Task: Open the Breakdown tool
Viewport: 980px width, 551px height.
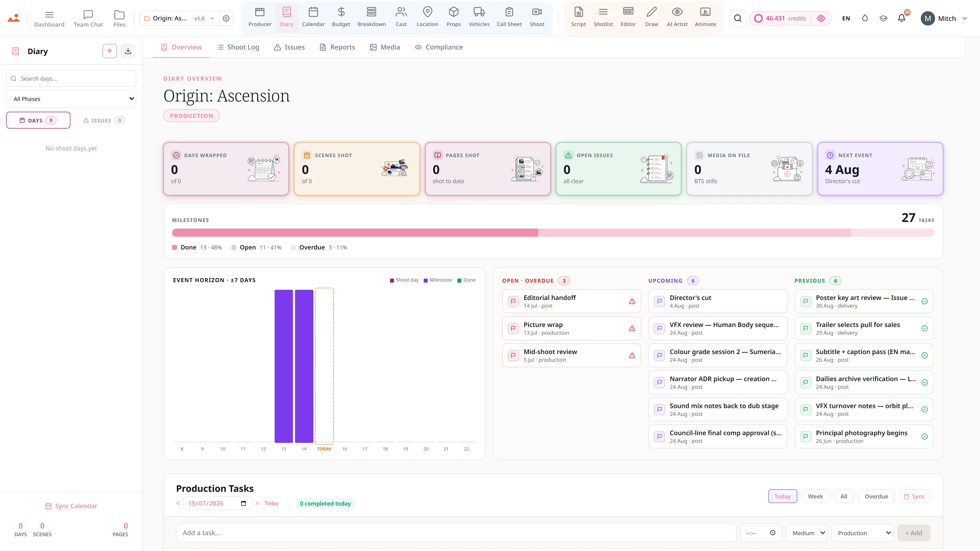Action: (x=371, y=18)
